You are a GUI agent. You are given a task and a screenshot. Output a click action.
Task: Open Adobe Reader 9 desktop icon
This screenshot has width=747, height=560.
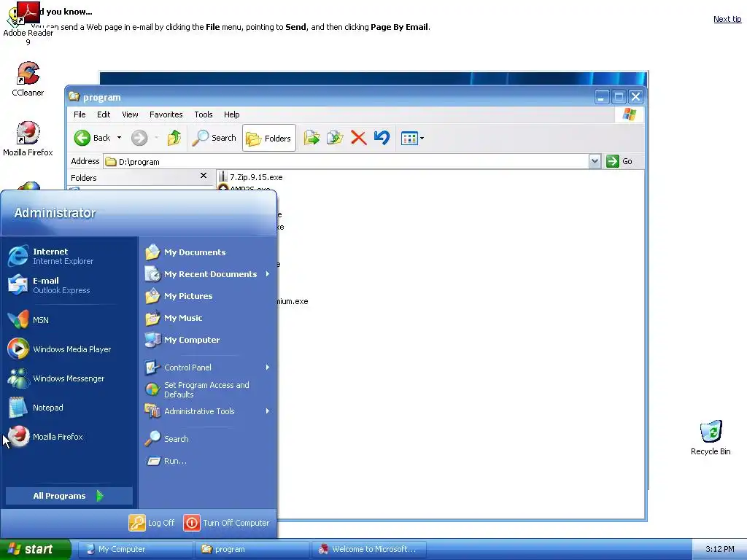pyautogui.click(x=28, y=25)
